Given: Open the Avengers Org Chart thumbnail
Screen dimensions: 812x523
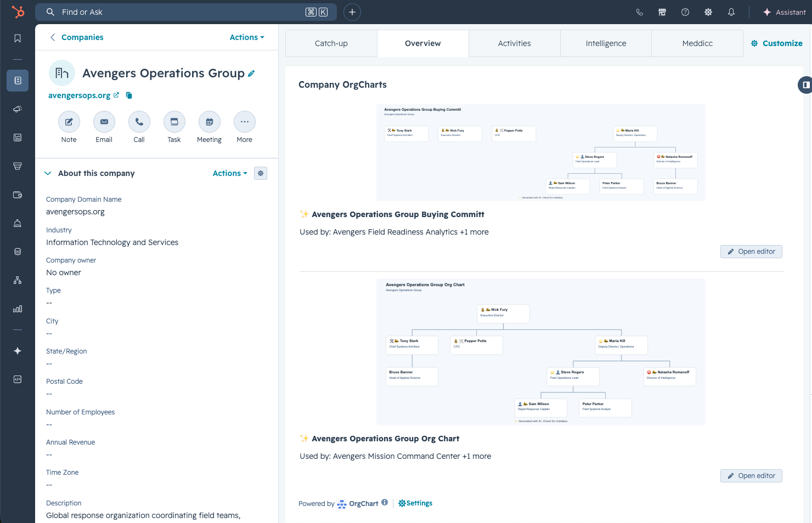Looking at the screenshot, I should [541, 352].
